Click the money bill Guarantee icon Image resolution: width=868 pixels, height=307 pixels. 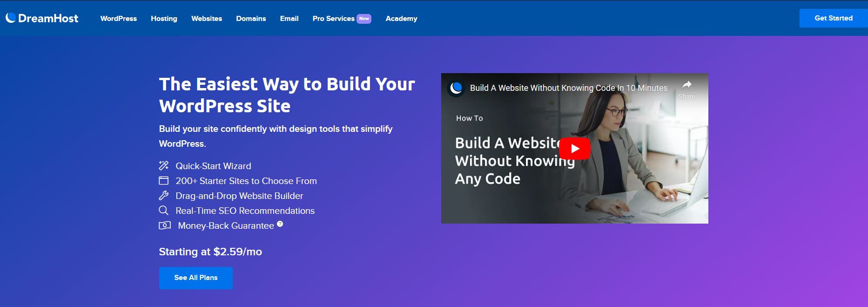pyautogui.click(x=165, y=225)
